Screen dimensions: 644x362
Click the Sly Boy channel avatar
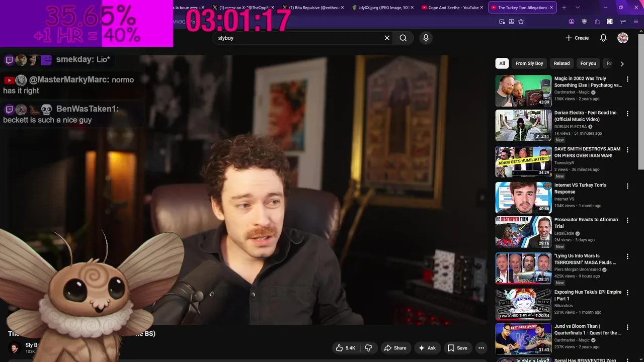[15, 348]
